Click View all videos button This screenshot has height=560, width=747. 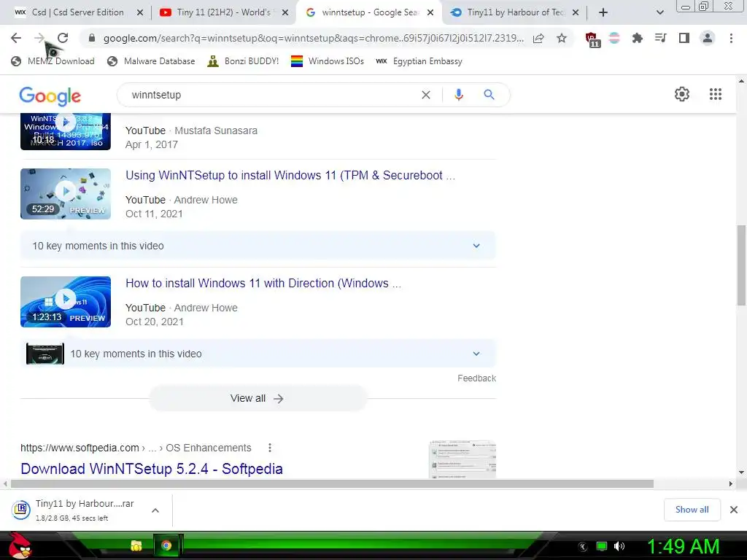(258, 399)
